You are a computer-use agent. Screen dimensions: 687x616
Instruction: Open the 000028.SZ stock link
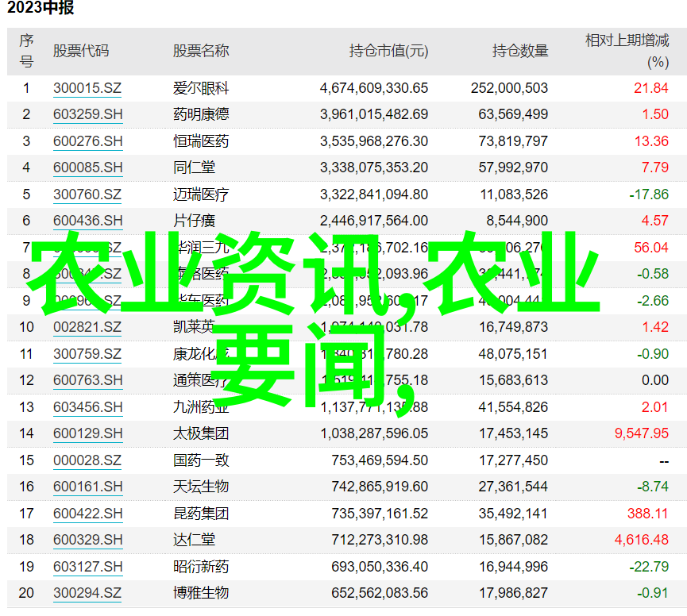pyautogui.click(x=87, y=460)
